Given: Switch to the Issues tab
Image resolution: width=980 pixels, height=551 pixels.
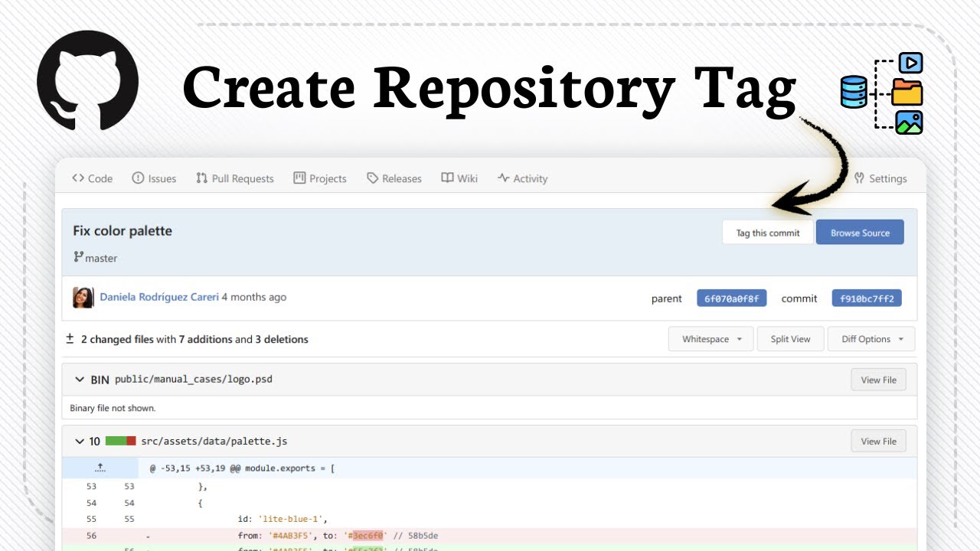Looking at the screenshot, I should tap(154, 178).
